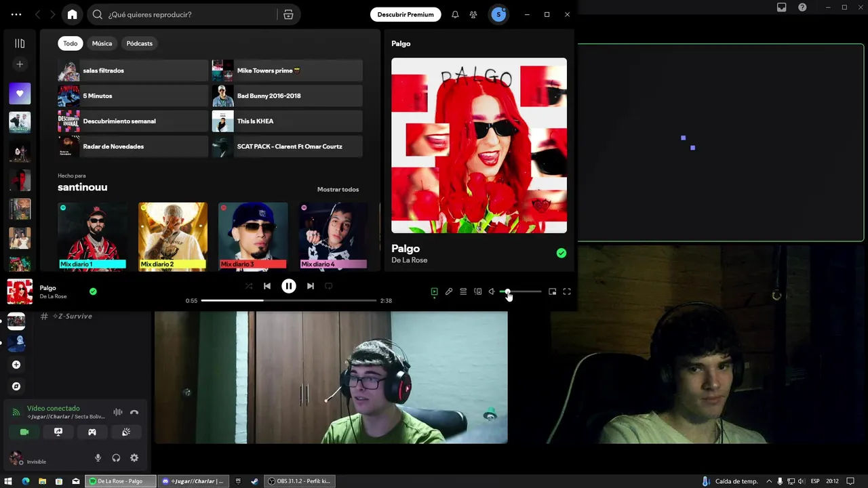Viewport: 868px width, 488px height.
Task: Select the Todo filter chip
Action: tap(71, 43)
